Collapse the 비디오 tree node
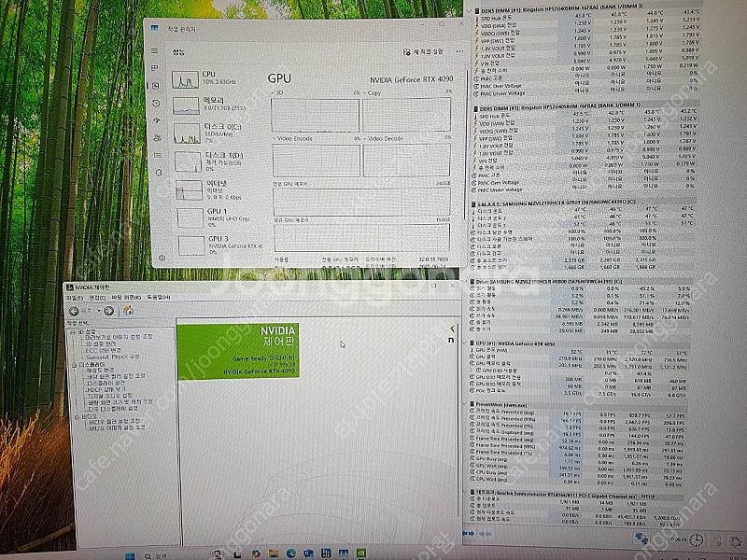The image size is (747, 560). tap(78, 416)
